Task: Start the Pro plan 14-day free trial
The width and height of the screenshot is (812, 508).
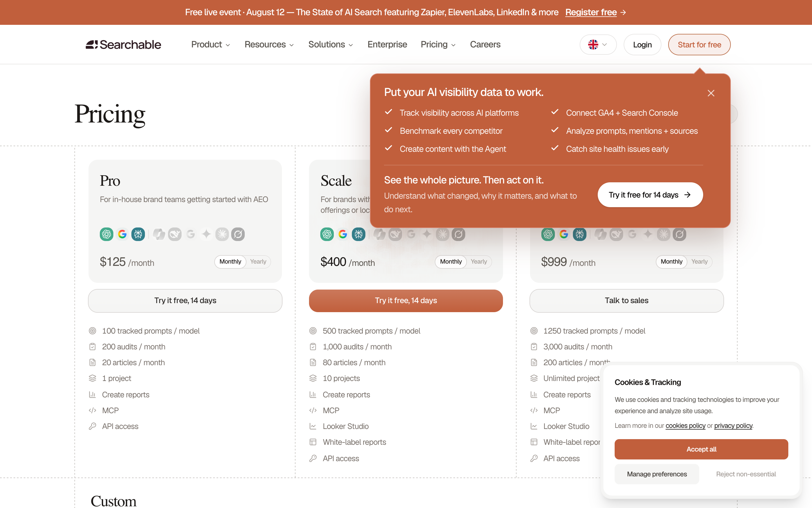Action: tap(185, 301)
